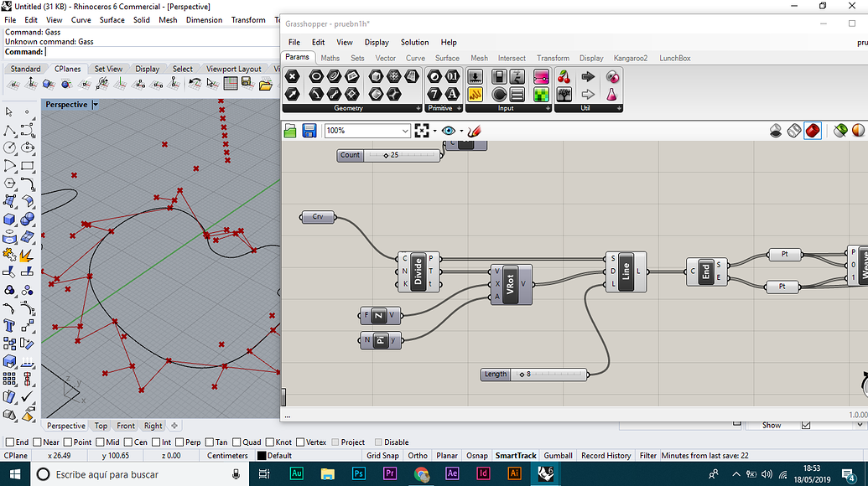Click the Number Slider icon in Input panel
The width and height of the screenshot is (868, 486).
point(476,76)
